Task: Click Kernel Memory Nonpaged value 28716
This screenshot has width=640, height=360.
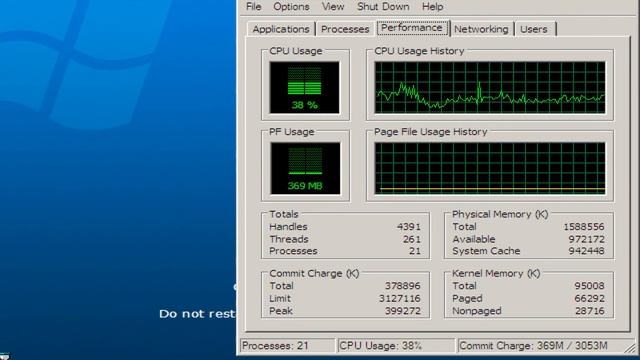Action: [x=589, y=311]
